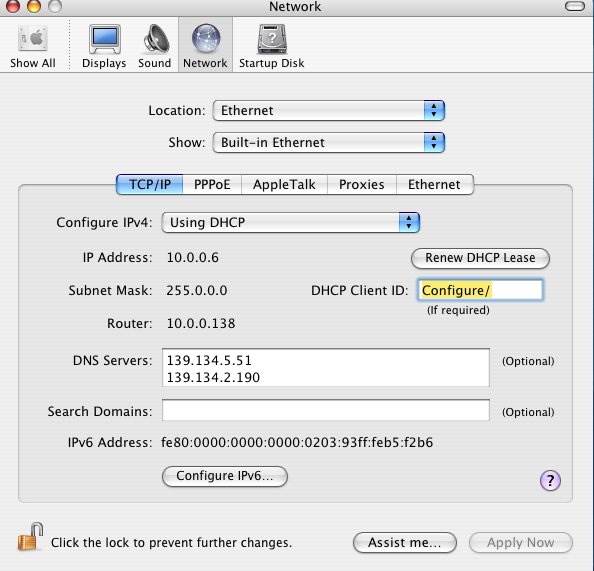Expand the Configure IPv4 dropdown
Screen dimensions: 594x571
tap(291, 222)
